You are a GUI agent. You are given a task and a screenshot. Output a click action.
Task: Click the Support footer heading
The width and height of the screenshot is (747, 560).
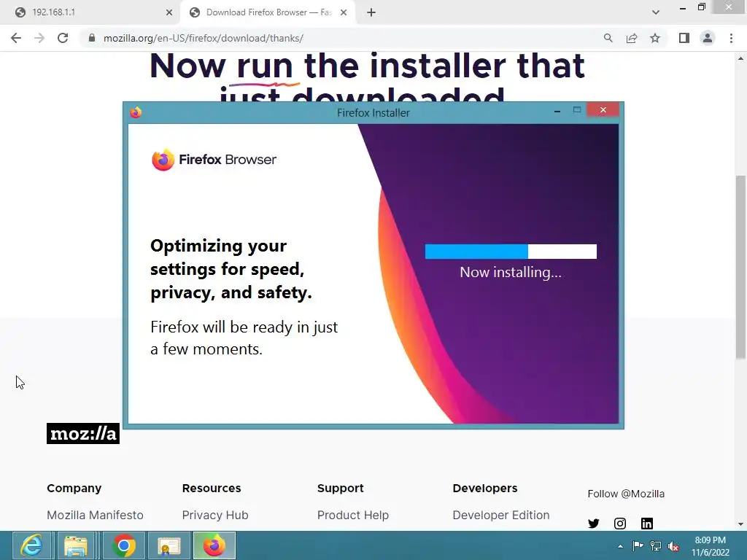(x=340, y=489)
